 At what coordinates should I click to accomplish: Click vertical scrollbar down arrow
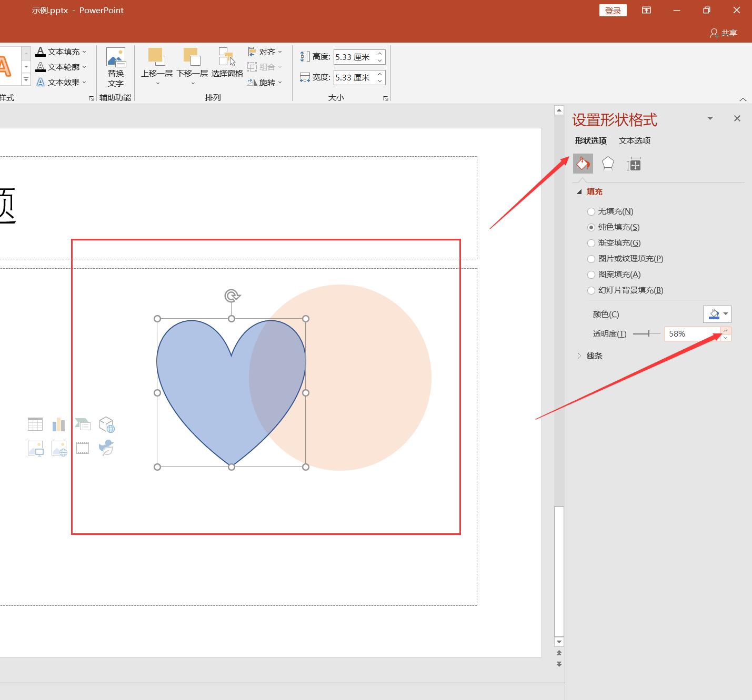tap(559, 642)
